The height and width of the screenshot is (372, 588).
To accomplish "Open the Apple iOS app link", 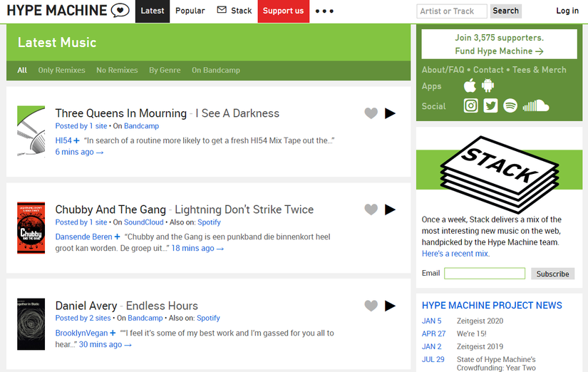I will point(470,86).
